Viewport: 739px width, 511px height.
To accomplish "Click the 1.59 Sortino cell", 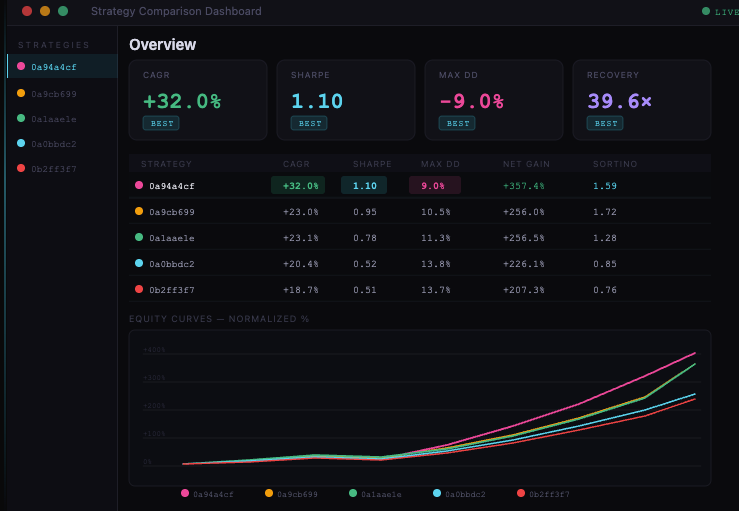I will [x=605, y=186].
